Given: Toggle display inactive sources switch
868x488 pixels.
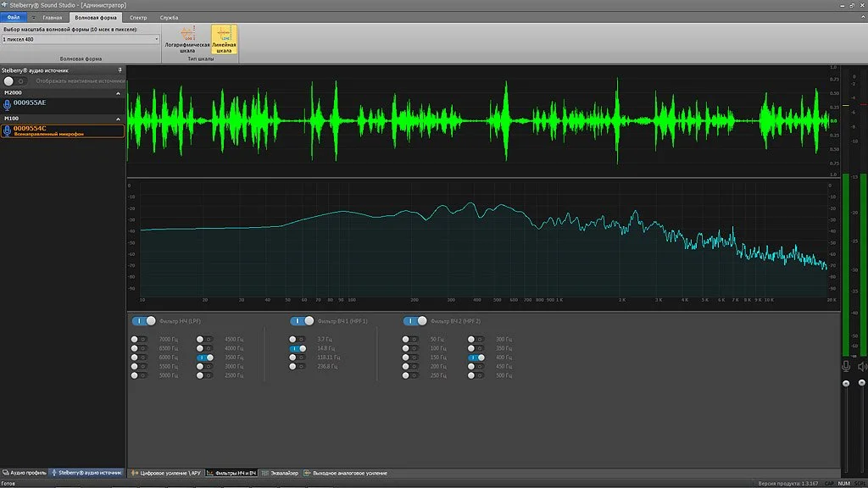Looking at the screenshot, I should tap(14, 81).
